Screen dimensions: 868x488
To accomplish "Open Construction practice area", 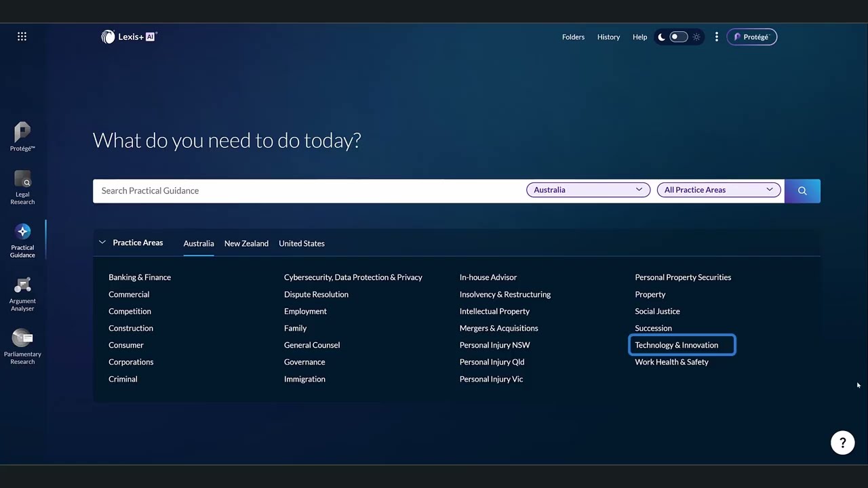I will point(131,328).
